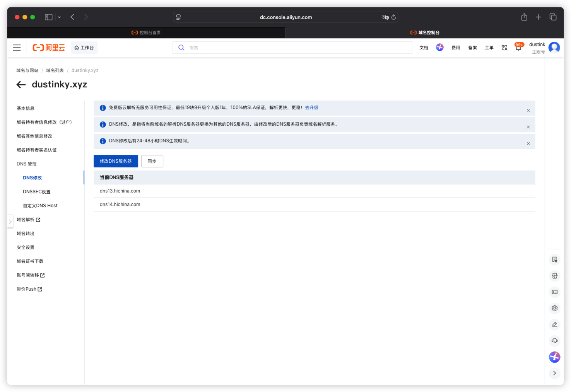Open notifications bell with 99+ badge

pyautogui.click(x=519, y=47)
